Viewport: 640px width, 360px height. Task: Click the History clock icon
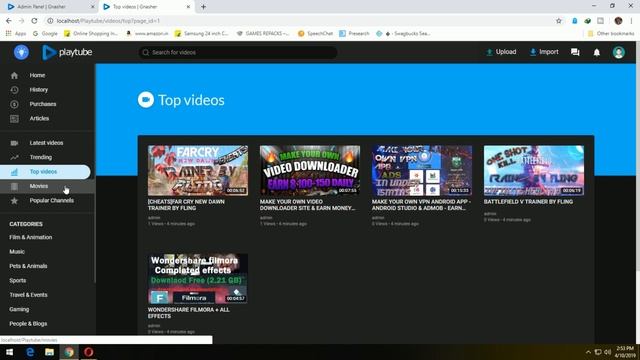14,90
